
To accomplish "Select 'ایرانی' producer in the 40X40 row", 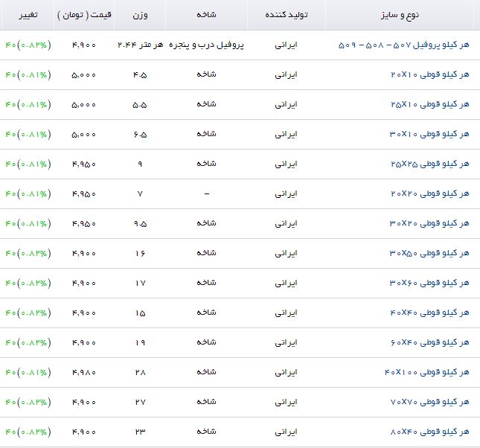I will tap(287, 313).
